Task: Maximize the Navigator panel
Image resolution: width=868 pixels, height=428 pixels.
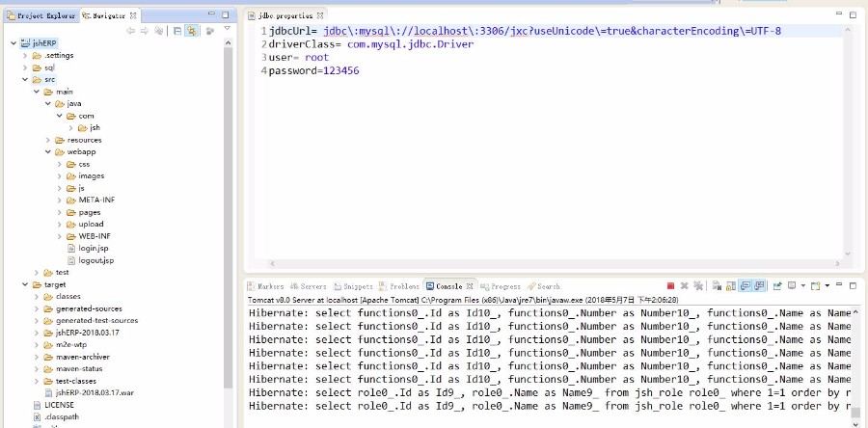Action: 226,14
